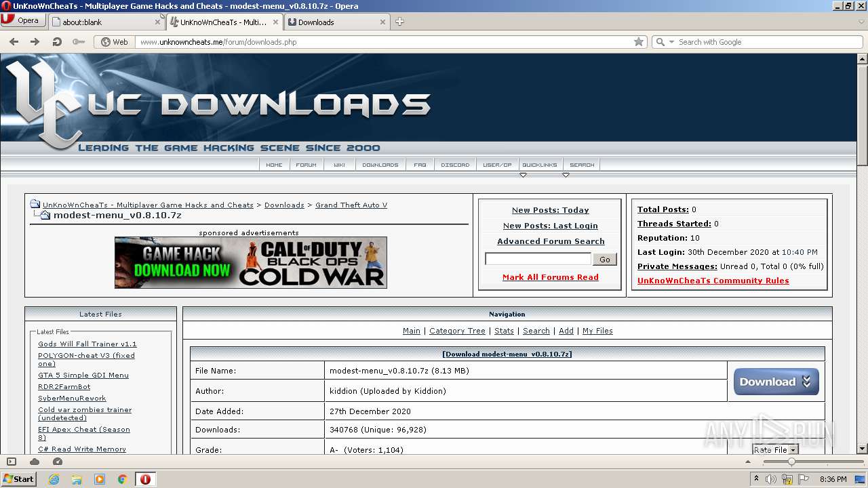Open GTA 5 Simple GDI Menu file
The height and width of the screenshot is (488, 868).
point(83,375)
